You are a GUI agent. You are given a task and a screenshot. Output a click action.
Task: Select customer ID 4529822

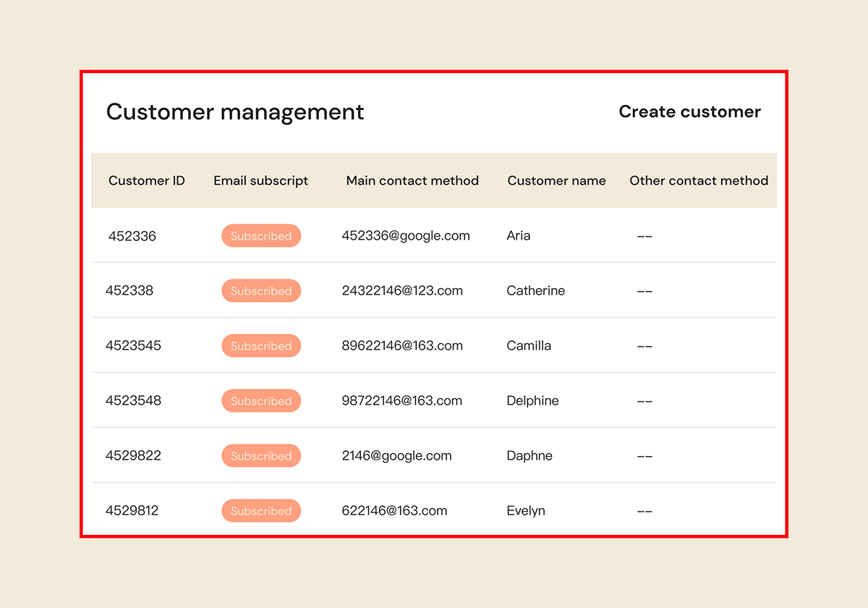(x=133, y=456)
